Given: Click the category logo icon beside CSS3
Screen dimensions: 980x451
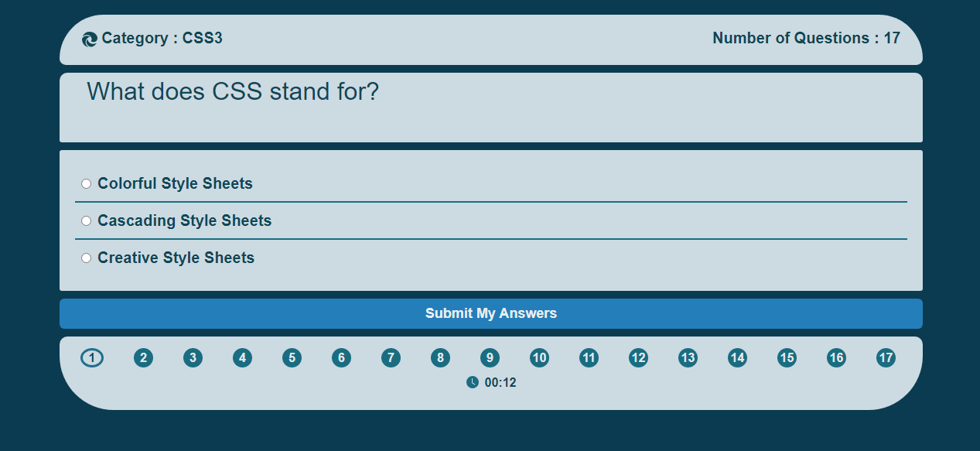Looking at the screenshot, I should (x=90, y=39).
